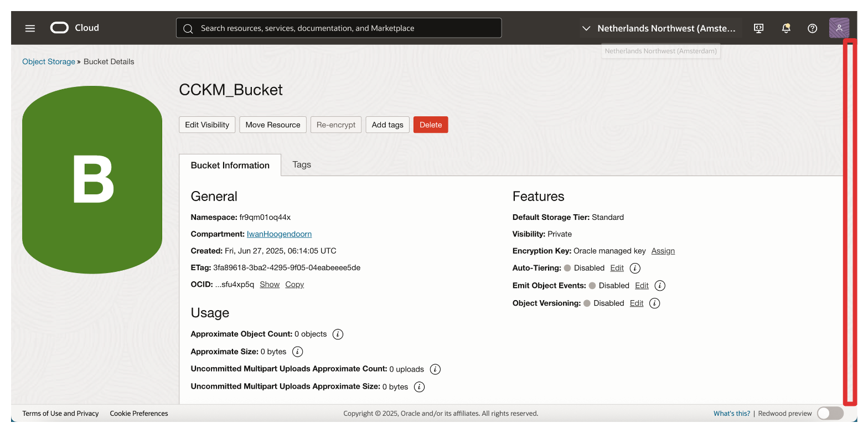Show the full bucket OCID
Screen dimensions: 868x433
270,285
